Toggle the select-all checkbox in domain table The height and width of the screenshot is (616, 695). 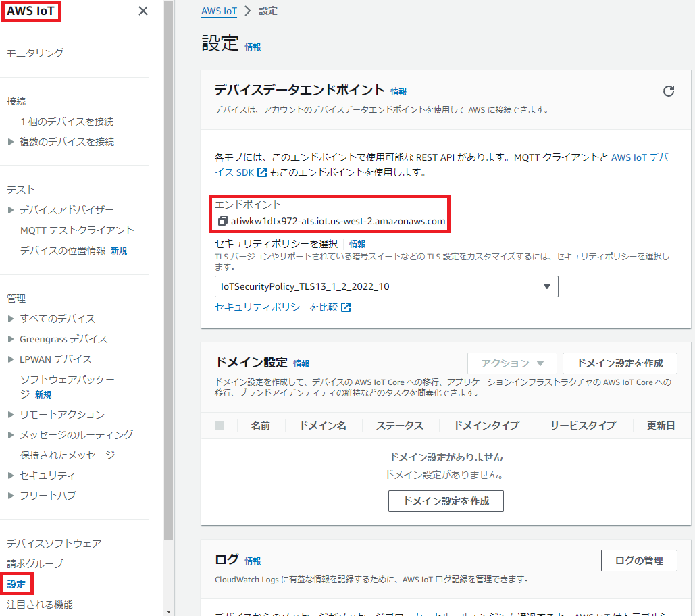click(220, 426)
